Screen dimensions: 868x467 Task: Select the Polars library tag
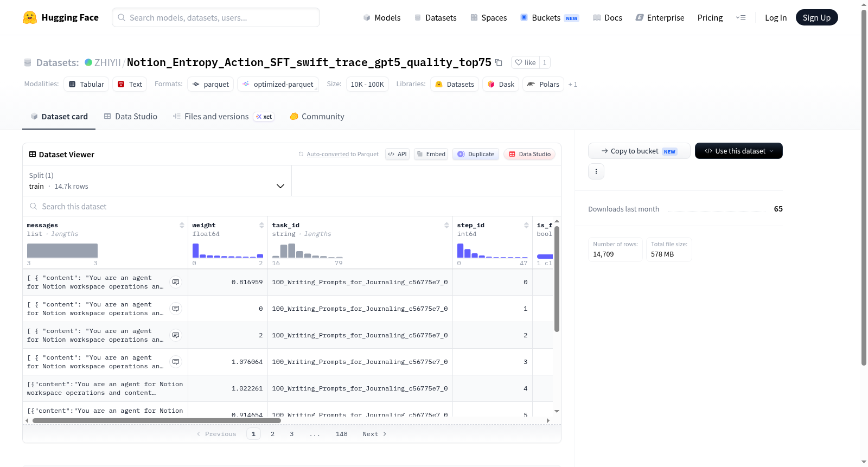tap(543, 84)
